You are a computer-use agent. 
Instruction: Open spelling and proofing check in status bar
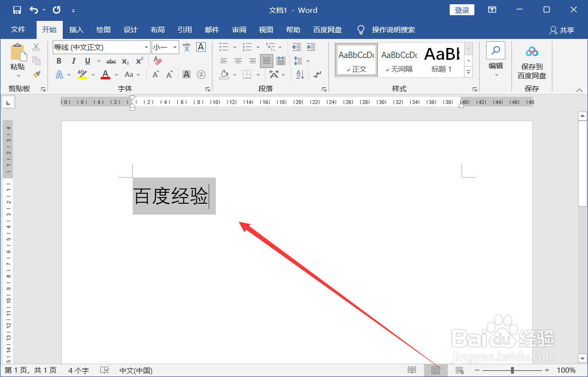pos(105,370)
